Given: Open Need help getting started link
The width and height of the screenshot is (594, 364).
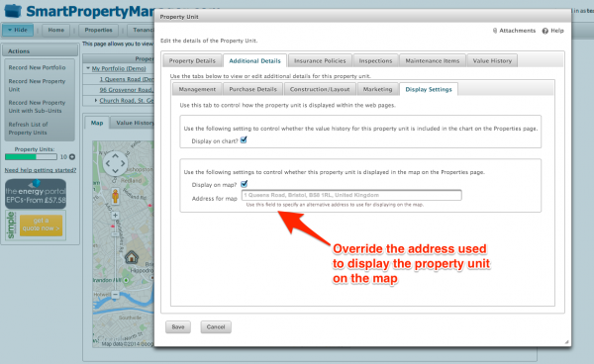Looking at the screenshot, I should (x=41, y=170).
